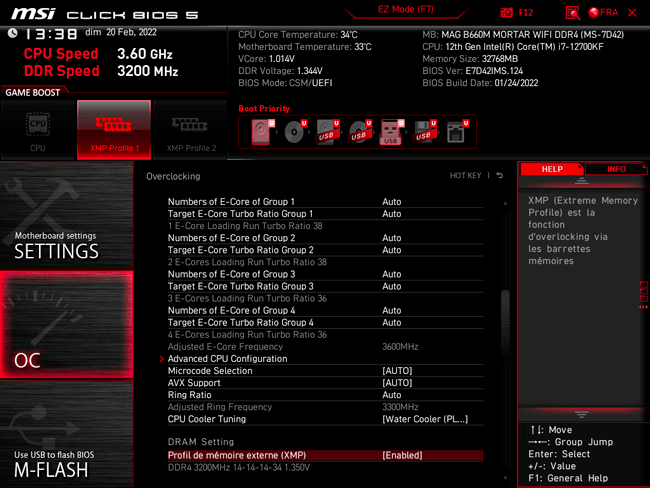
Task: Click the F12 screenshot camera icon
Action: (507, 12)
